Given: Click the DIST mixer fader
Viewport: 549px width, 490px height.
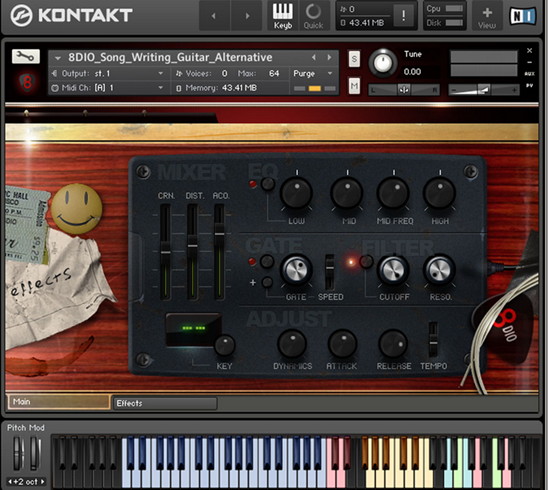Looking at the screenshot, I should [x=192, y=246].
